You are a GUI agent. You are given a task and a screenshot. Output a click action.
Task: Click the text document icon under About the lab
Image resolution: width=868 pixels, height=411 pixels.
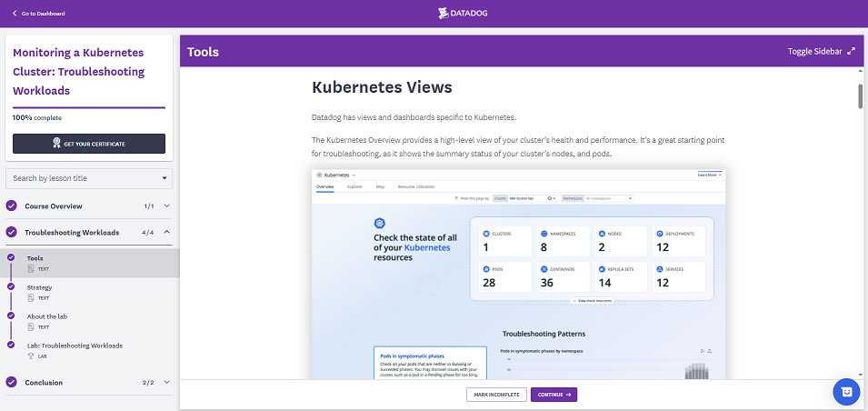point(31,326)
